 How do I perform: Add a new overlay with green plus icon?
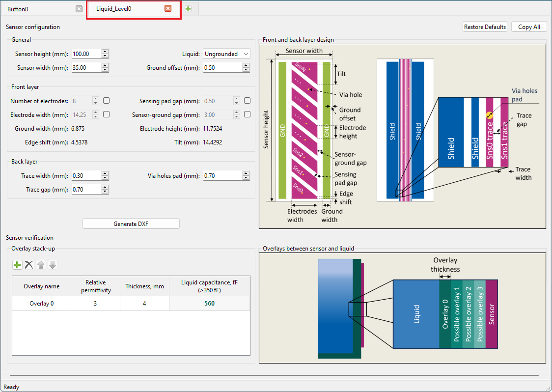[x=17, y=265]
